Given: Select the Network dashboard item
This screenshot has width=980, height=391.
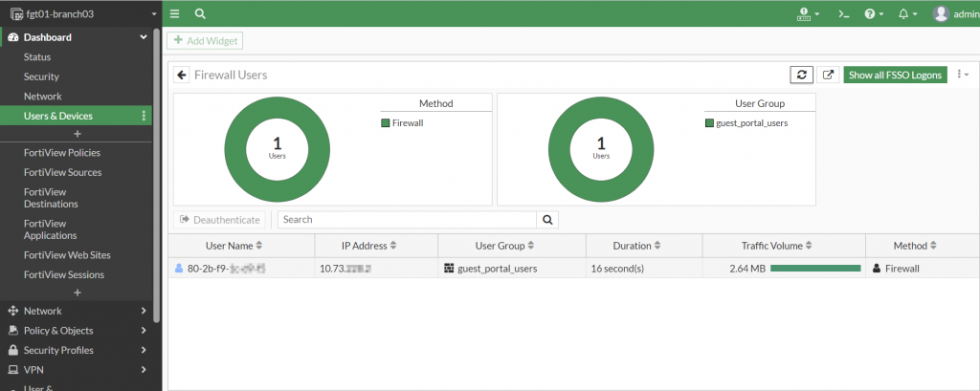Looking at the screenshot, I should (x=43, y=97).
